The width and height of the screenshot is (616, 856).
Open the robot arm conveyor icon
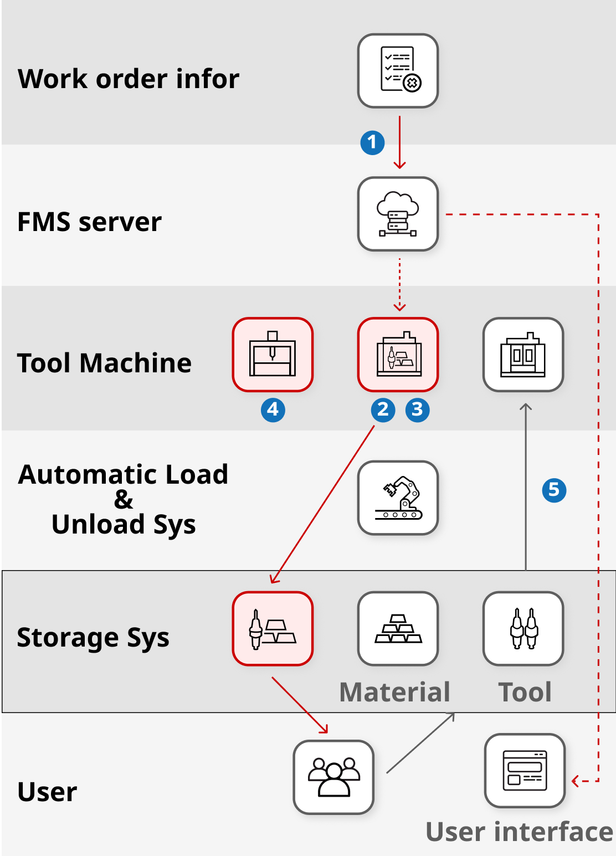point(398,498)
